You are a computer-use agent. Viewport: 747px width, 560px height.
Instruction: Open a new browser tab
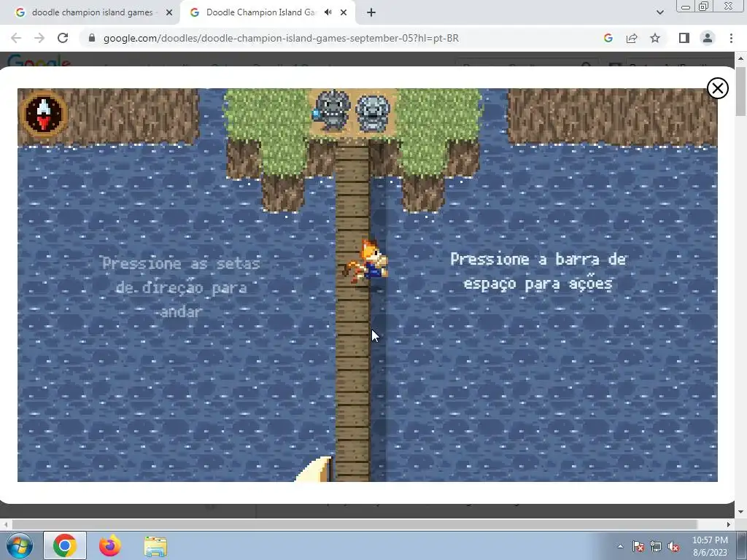coord(371,13)
